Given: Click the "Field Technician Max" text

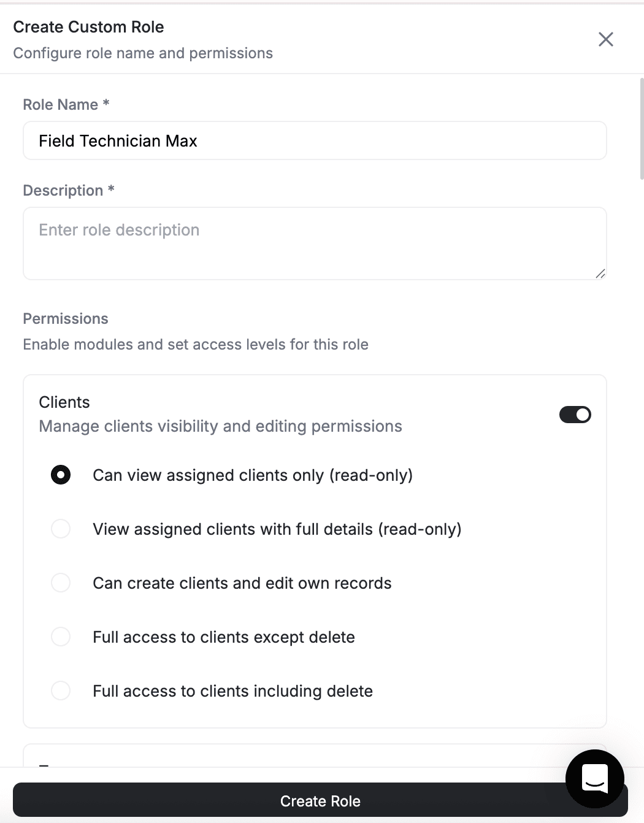Looking at the screenshot, I should click(x=118, y=140).
